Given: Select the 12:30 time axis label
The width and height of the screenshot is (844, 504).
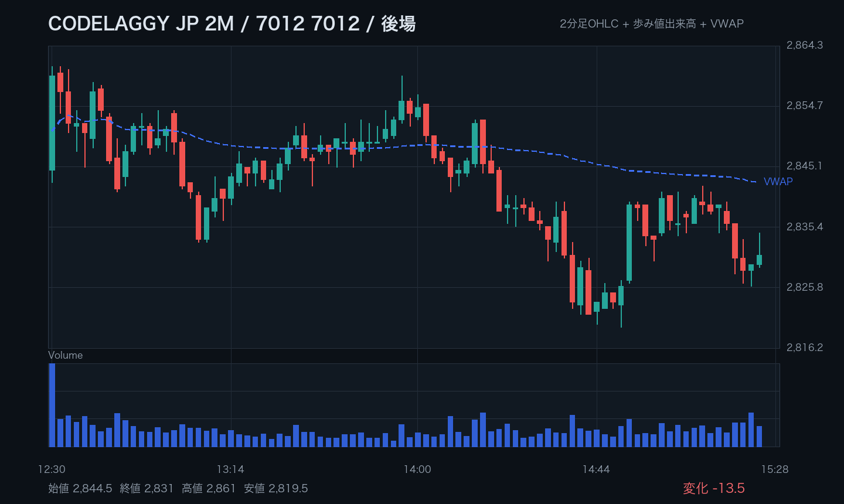Looking at the screenshot, I should click(52, 469).
